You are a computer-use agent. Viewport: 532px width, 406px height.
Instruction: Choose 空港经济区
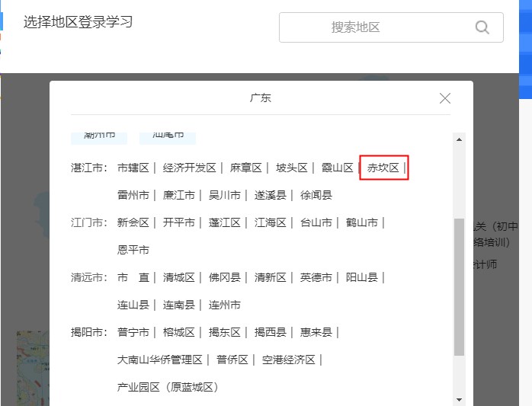click(288, 360)
